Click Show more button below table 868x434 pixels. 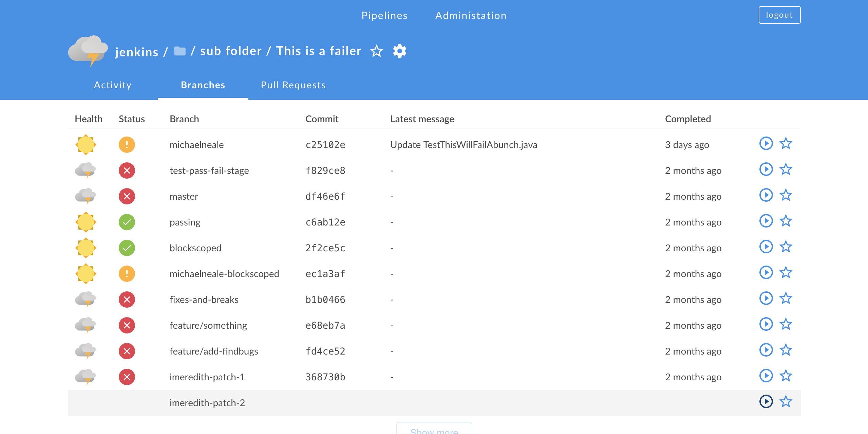pyautogui.click(x=434, y=429)
